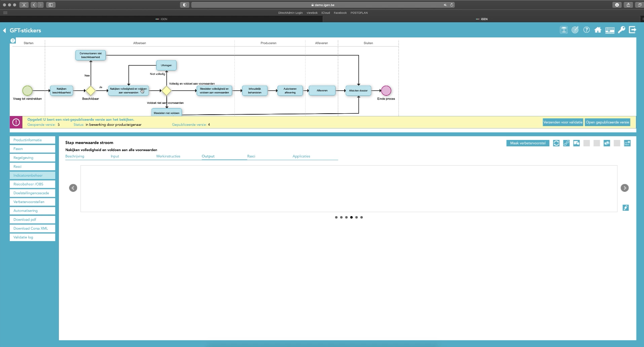The width and height of the screenshot is (644, 347).
Task: Go to next slide with right arrow
Action: [x=624, y=188]
